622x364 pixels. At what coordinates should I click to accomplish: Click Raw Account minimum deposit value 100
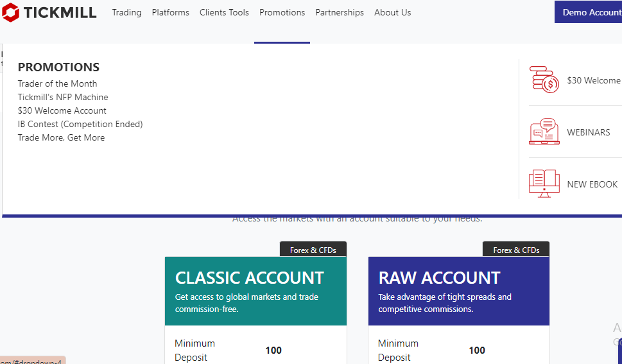tap(477, 350)
